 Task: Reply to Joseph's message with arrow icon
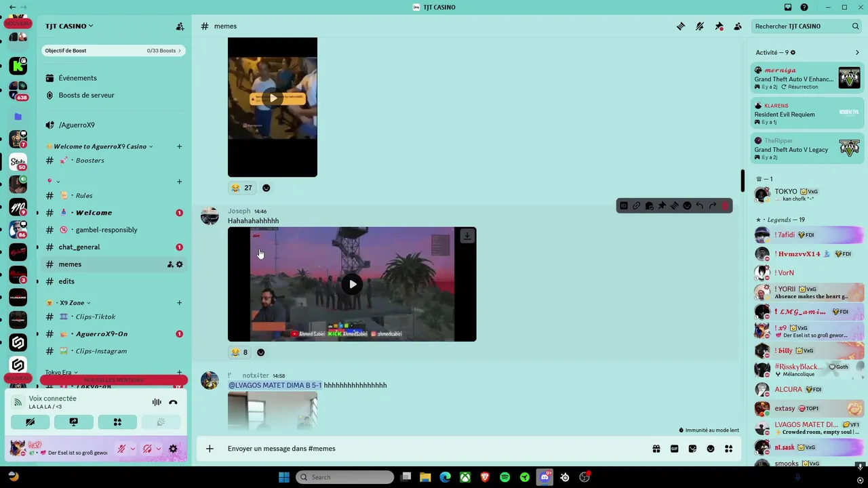click(x=700, y=205)
